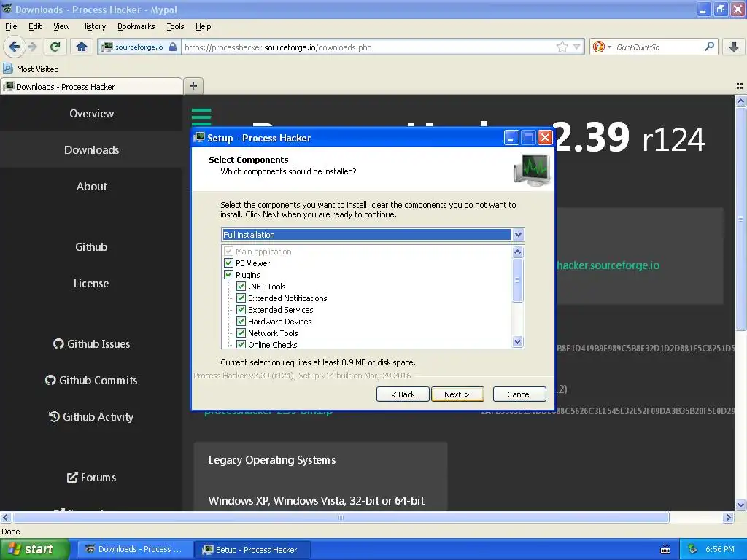The height and width of the screenshot is (560, 747).
Task: Open the File menu
Action: click(x=11, y=27)
